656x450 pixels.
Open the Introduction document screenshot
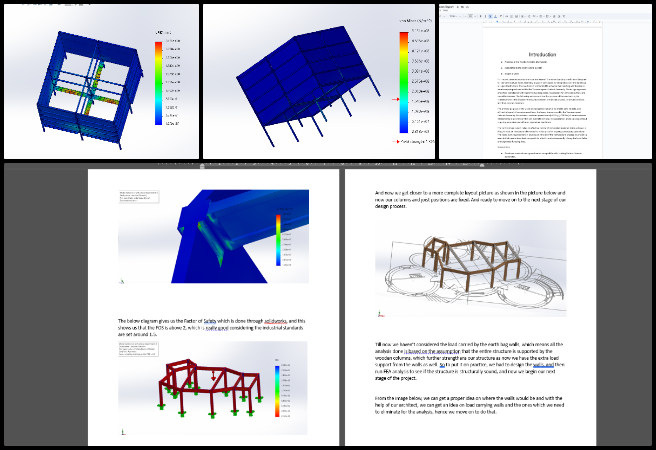click(545, 81)
